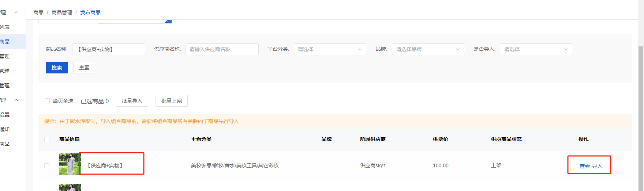This screenshot has height=191, width=644.
Task: Click the 美妆饰品/彩妆/香水/美妆工具/其它彩妆 category cell
Action: click(x=235, y=165)
